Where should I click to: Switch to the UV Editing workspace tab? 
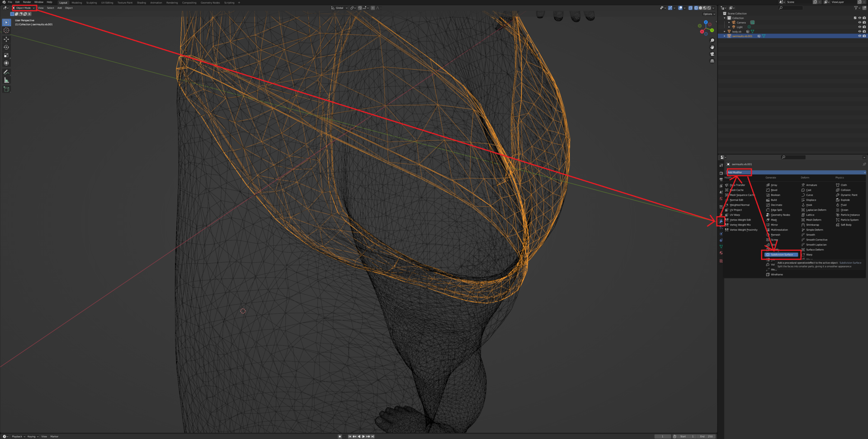pyautogui.click(x=107, y=3)
